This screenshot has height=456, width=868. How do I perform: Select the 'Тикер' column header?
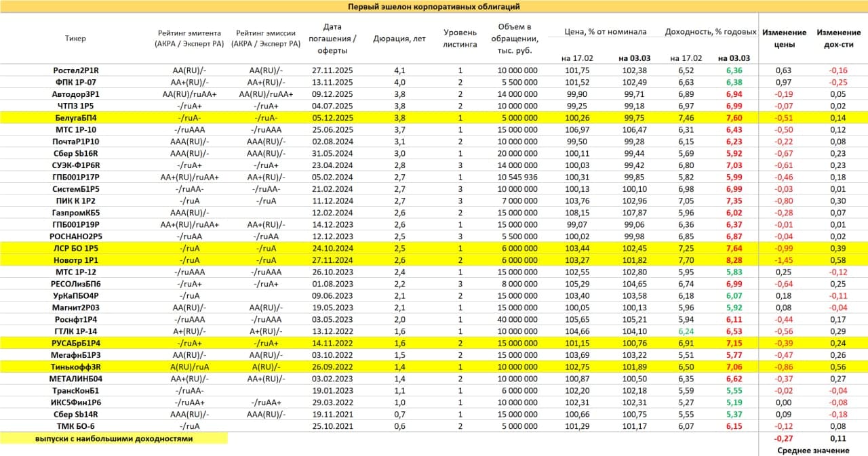tap(76, 39)
